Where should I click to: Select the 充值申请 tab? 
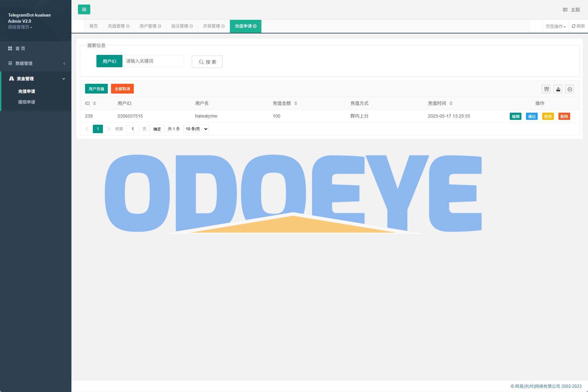click(243, 26)
